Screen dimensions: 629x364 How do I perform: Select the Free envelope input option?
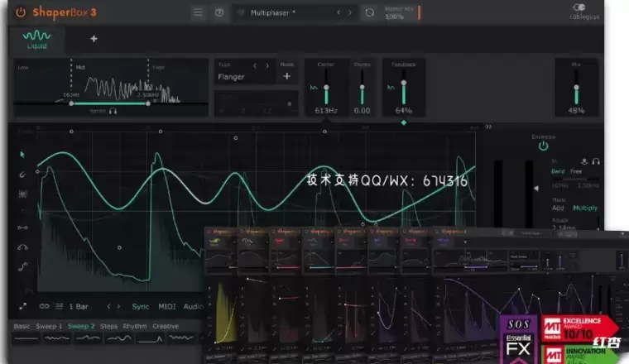pyautogui.click(x=576, y=171)
